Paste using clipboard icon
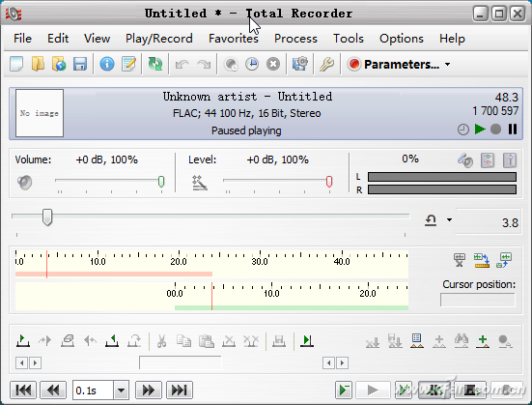This screenshot has height=405, width=532. (207, 340)
